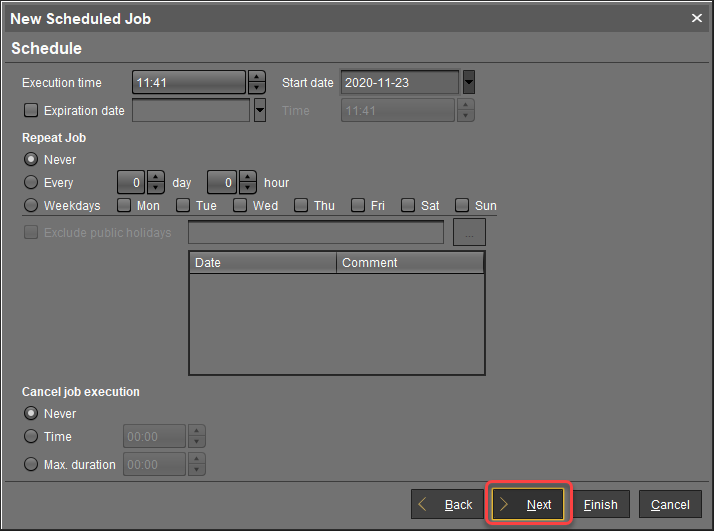Screen dimensions: 714x531
Task: Check the Mon weekday checkbox
Action: coord(124,206)
